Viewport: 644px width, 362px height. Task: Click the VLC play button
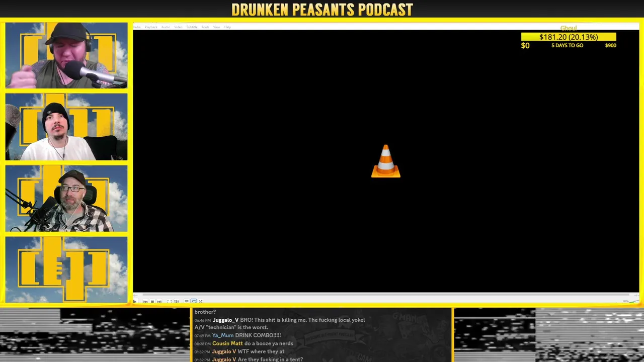click(135, 302)
